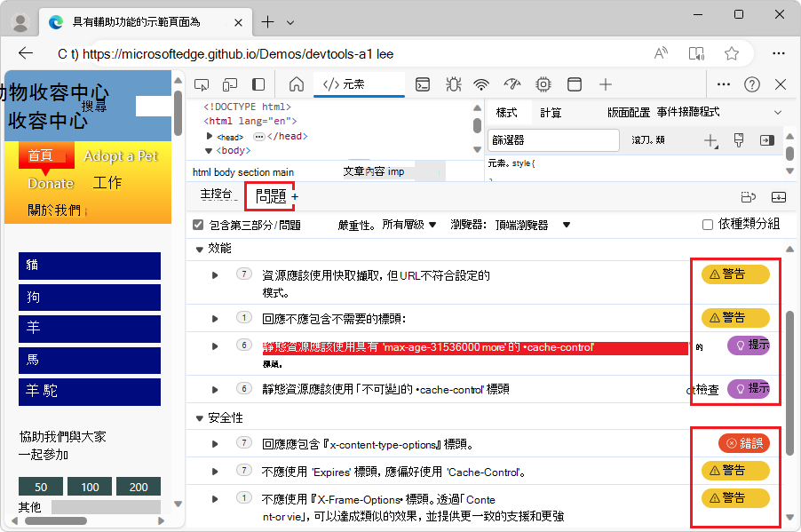Image resolution: width=801 pixels, height=532 pixels.
Task: Collapse the 效能 issues section
Action: pos(199,249)
